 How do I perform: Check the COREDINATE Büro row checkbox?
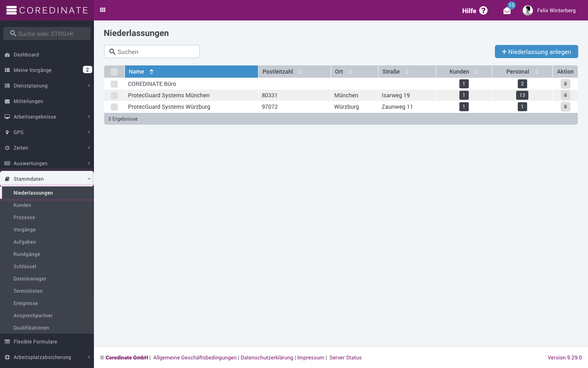click(x=114, y=84)
